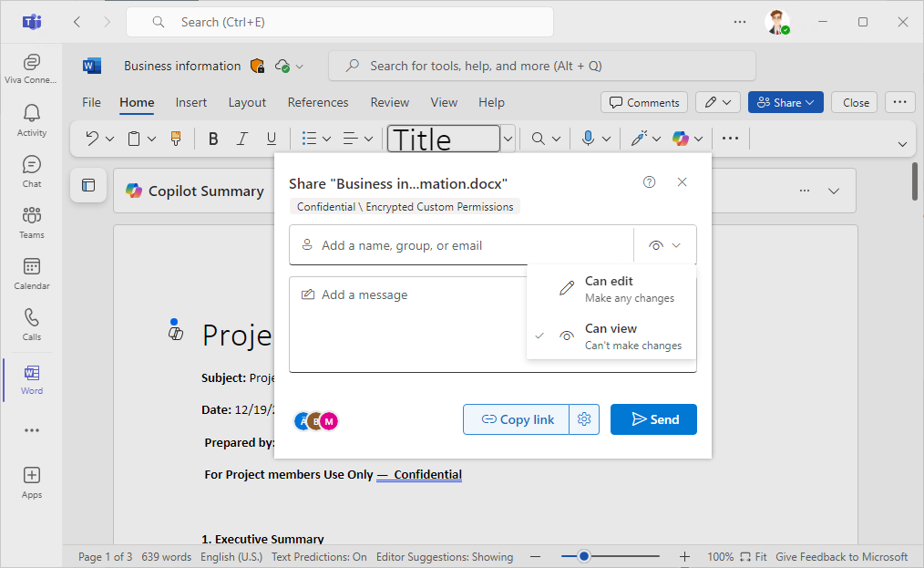Open the Calendar app in Teams sidebar
Viewport: 924px width, 568px height.
32,273
